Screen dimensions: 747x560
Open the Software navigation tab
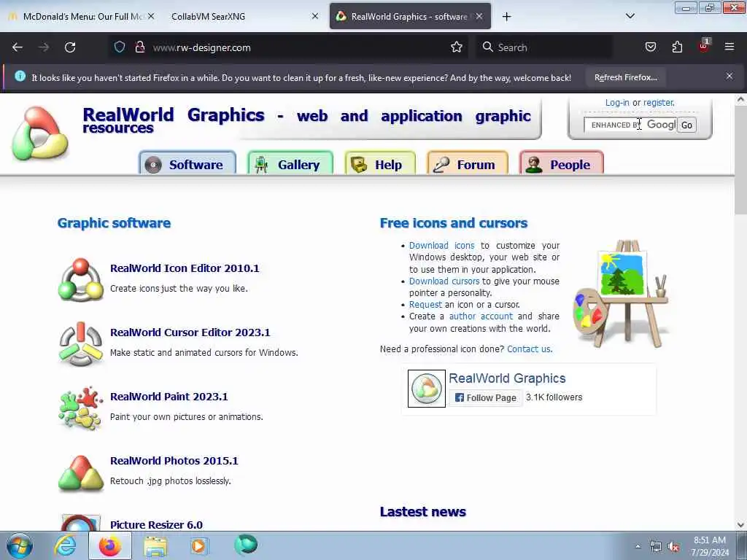[x=187, y=163]
